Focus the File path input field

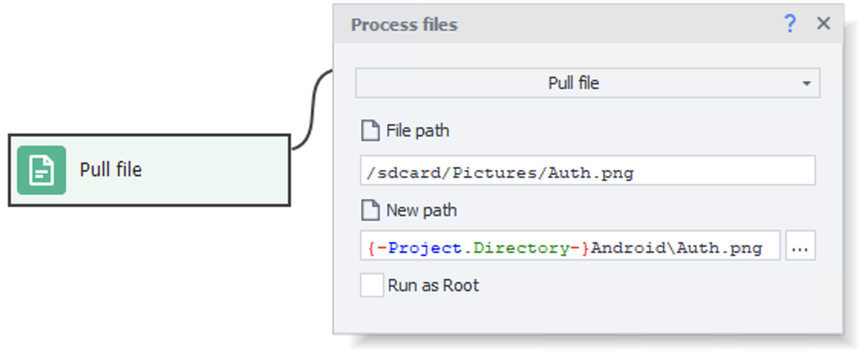tap(586, 171)
